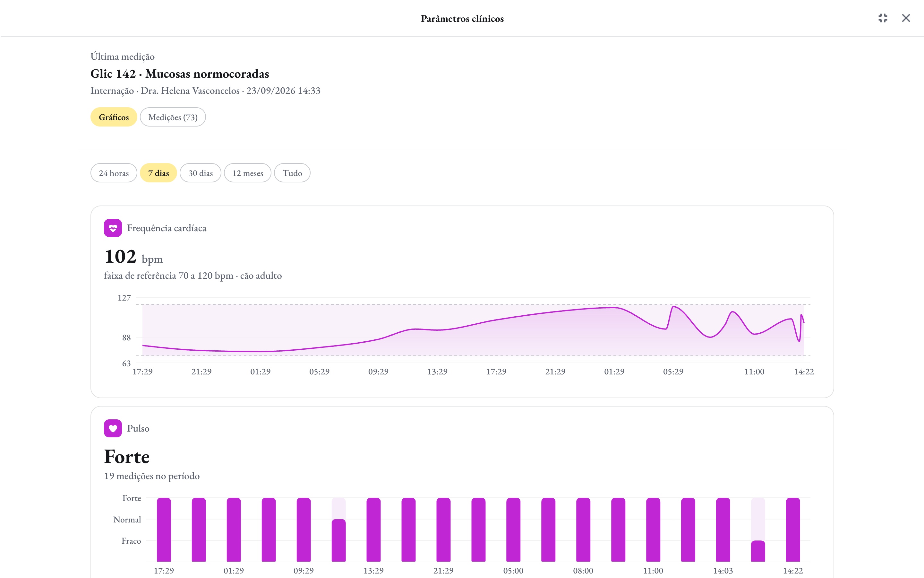This screenshot has width=924, height=578.
Task: Choose the 30 dias time range
Action: [201, 173]
